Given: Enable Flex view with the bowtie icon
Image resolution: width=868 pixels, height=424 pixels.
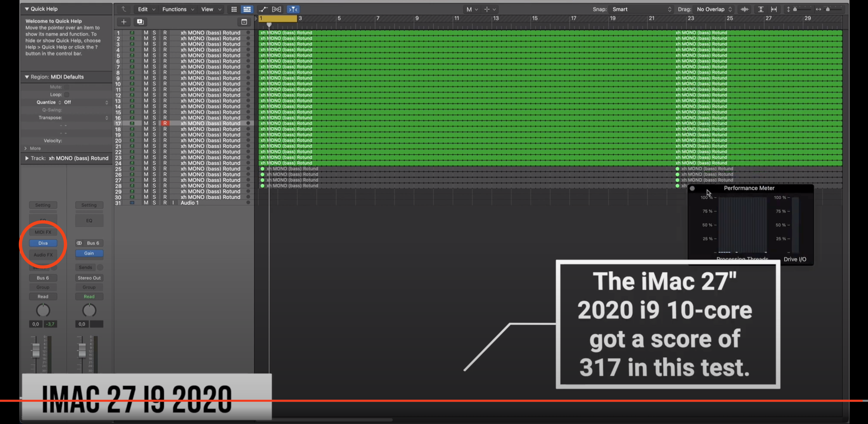Looking at the screenshot, I should pos(277,9).
